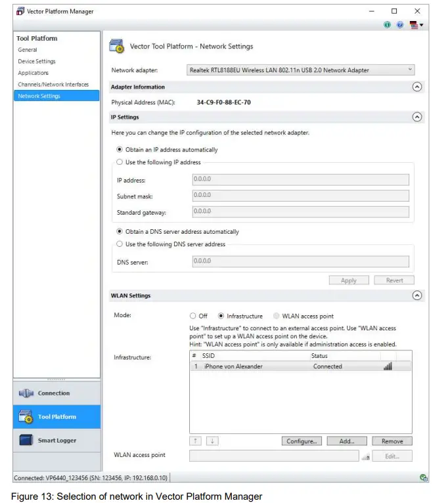Select Network Settings in the sidebar
Image resolution: width=448 pixels, height=503 pixels.
(x=56, y=96)
